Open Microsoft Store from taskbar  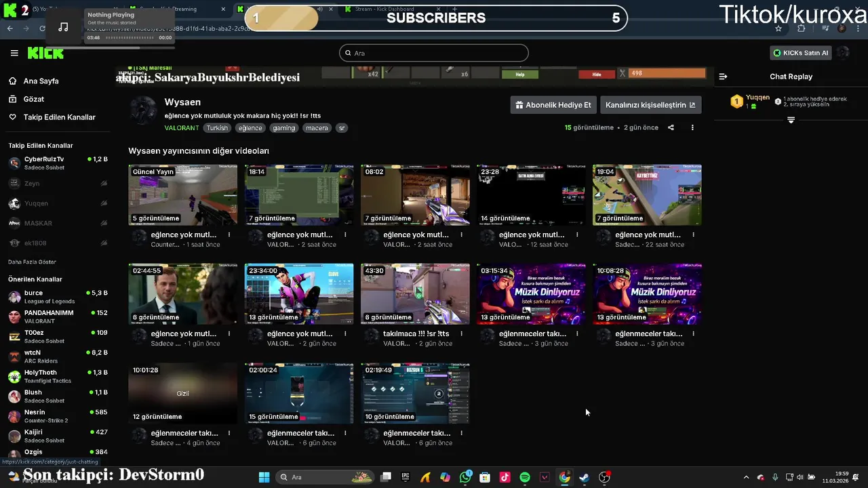point(485,477)
